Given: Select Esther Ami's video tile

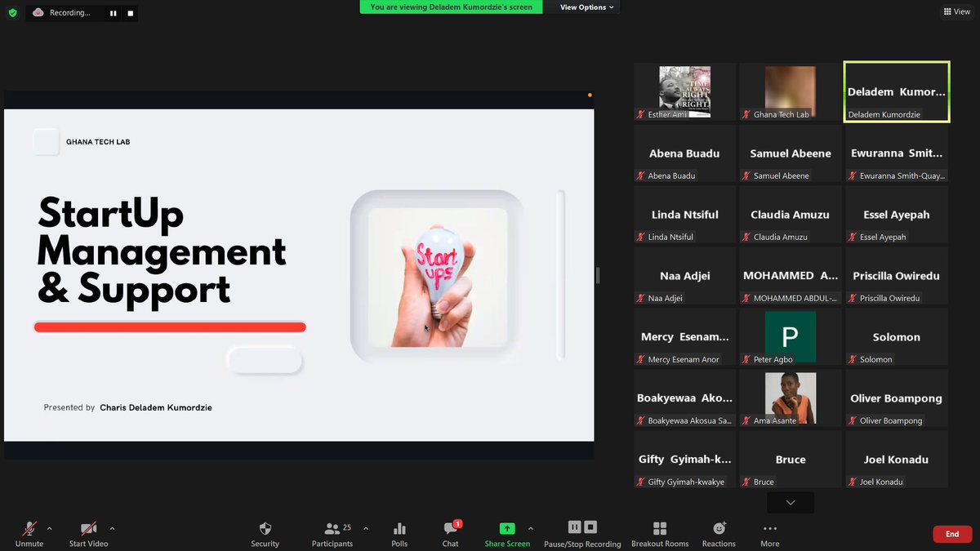Looking at the screenshot, I should (x=684, y=91).
